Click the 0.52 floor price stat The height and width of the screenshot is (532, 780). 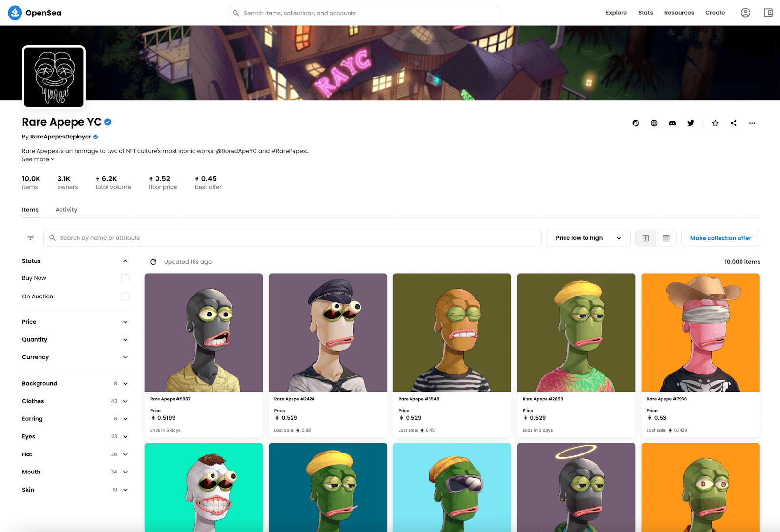pos(163,182)
